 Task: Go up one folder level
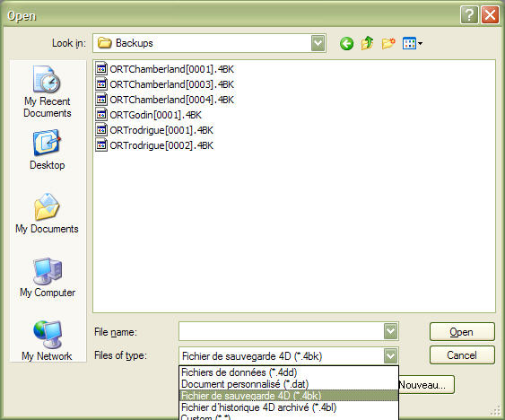pos(367,43)
